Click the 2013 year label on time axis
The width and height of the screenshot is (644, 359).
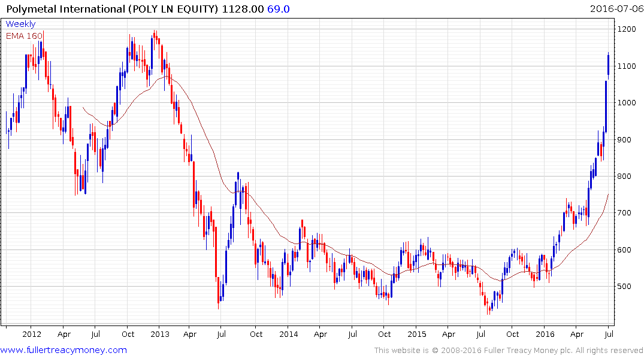(x=160, y=334)
